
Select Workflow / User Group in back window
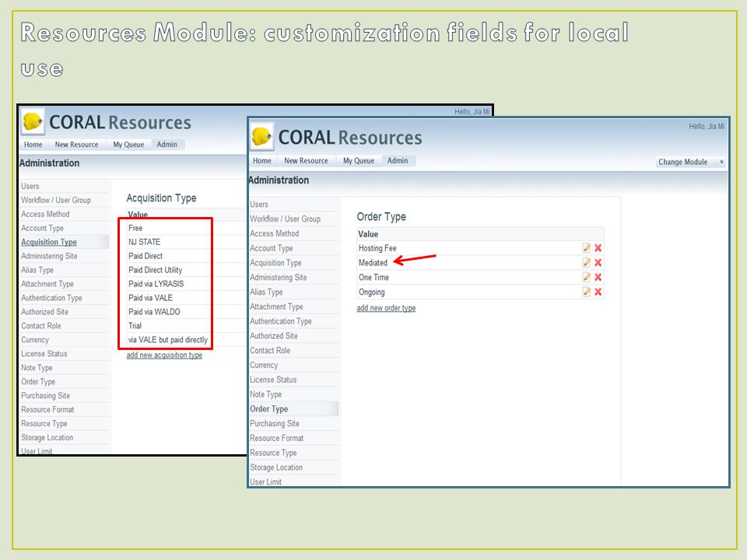tap(65, 200)
